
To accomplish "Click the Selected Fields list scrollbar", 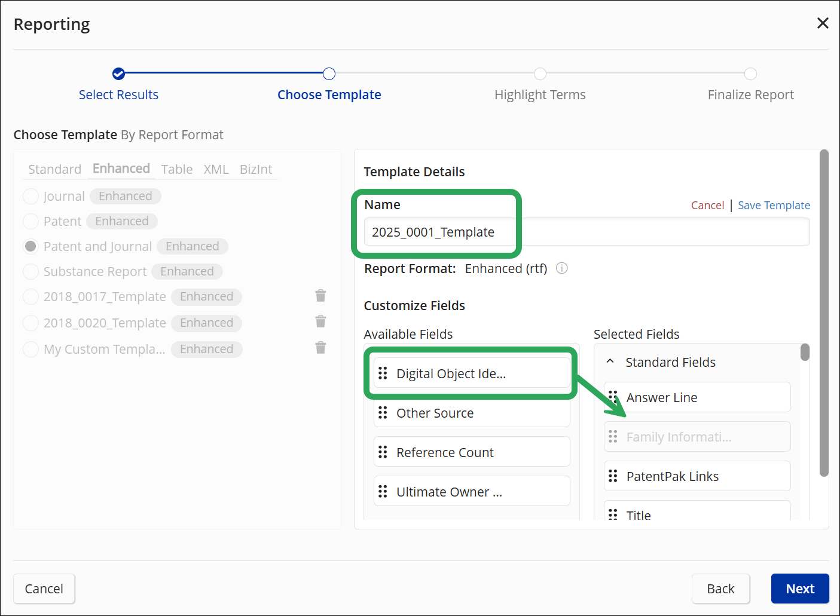I will pyautogui.click(x=805, y=353).
